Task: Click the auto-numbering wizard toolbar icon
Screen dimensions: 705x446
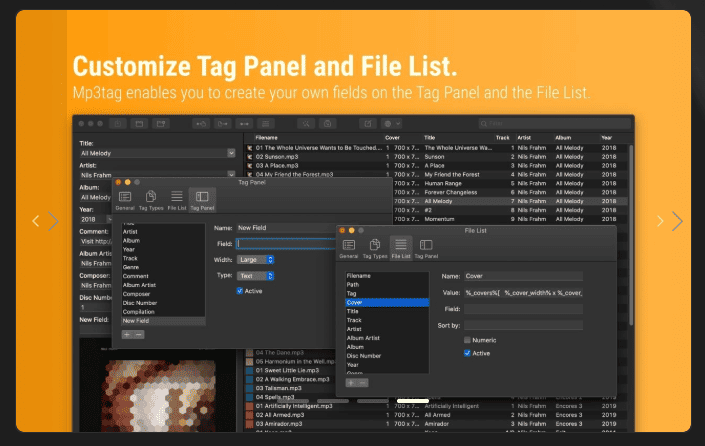Action: (x=327, y=124)
